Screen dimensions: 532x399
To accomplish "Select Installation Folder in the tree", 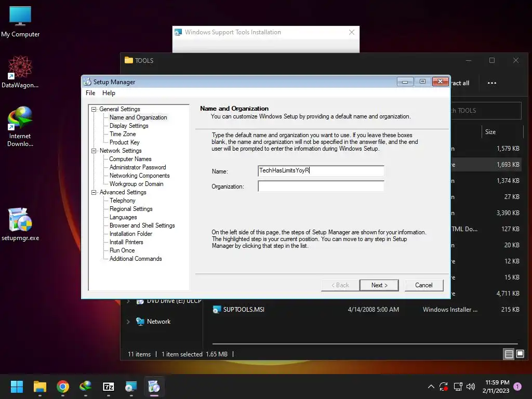I will [131, 234].
